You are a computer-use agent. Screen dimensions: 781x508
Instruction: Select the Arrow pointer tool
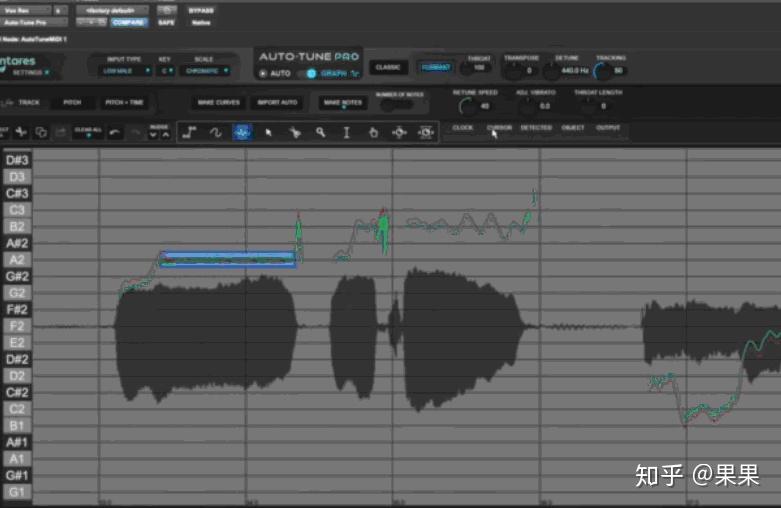[x=268, y=132]
